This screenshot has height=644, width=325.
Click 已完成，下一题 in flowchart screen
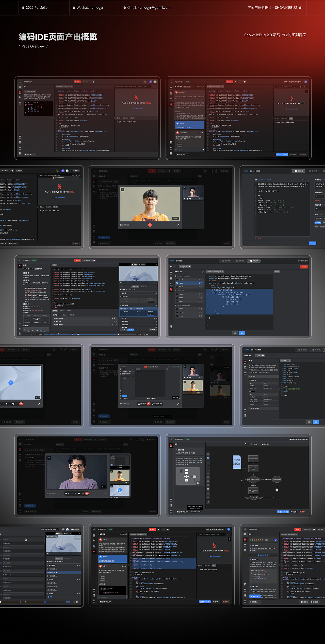pos(283,512)
